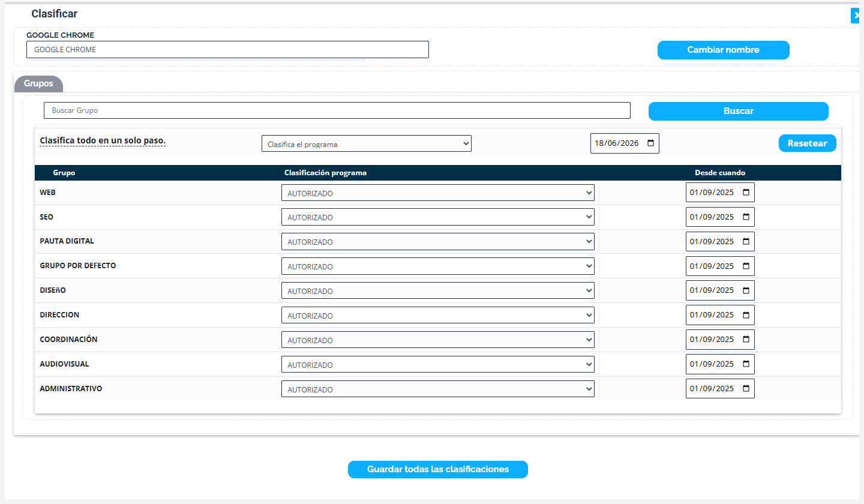Select the Grupos tab
Image resolution: width=864 pixels, height=504 pixels.
(38, 84)
